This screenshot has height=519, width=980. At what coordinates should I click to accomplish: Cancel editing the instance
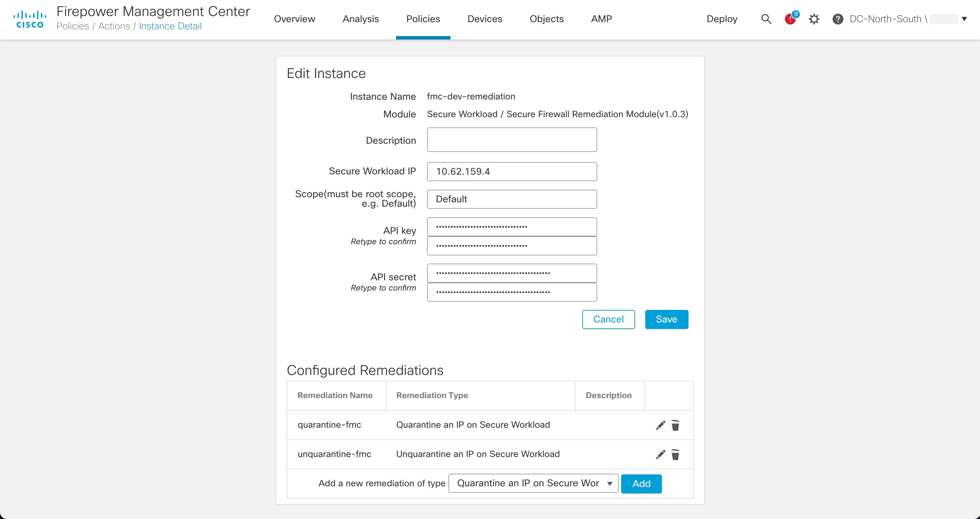pos(608,319)
